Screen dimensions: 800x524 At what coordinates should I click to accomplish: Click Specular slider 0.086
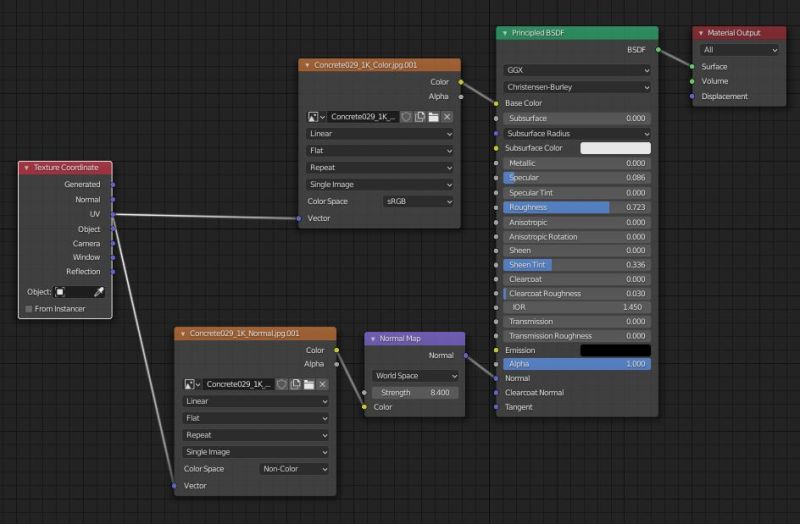[577, 178]
